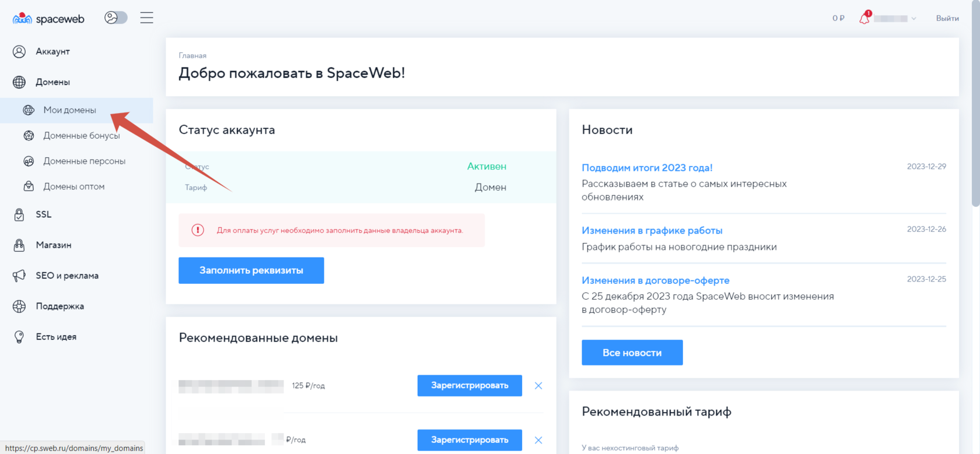Toggle the theme switch in header

[x=116, y=17]
